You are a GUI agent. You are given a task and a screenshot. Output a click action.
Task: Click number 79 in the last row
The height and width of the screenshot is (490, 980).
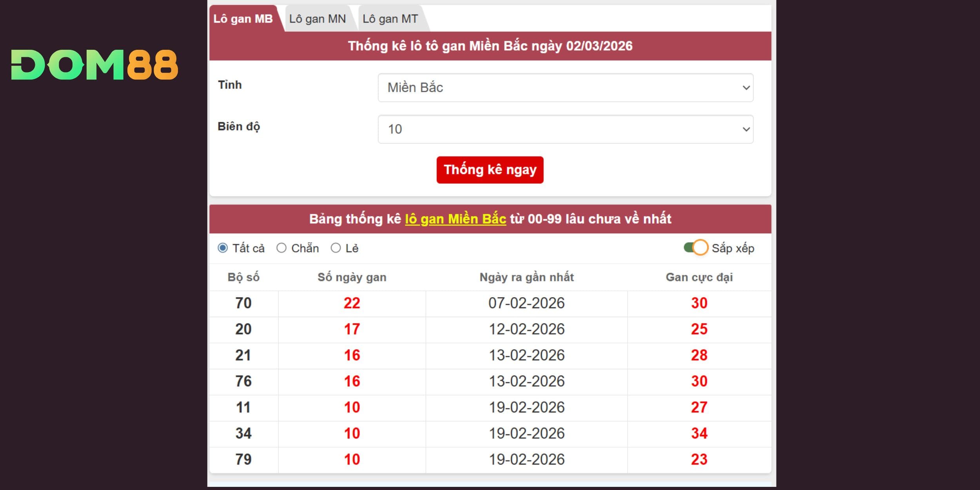[243, 459]
